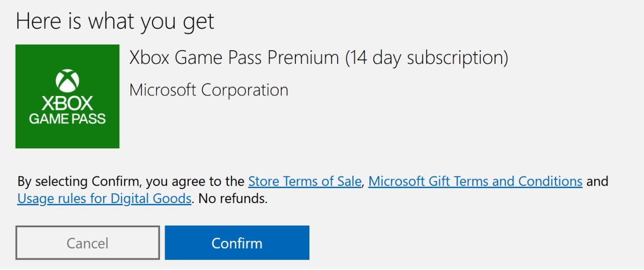Screen dimensions: 644x270
Task: Click the Xbox sphere logo icon
Action: pyautogui.click(x=67, y=80)
